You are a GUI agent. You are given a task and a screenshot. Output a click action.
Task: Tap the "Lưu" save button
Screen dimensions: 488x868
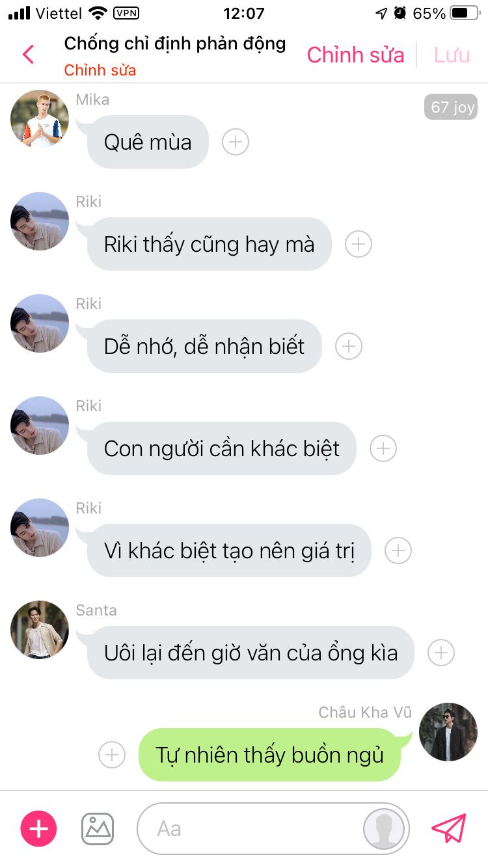[452, 55]
